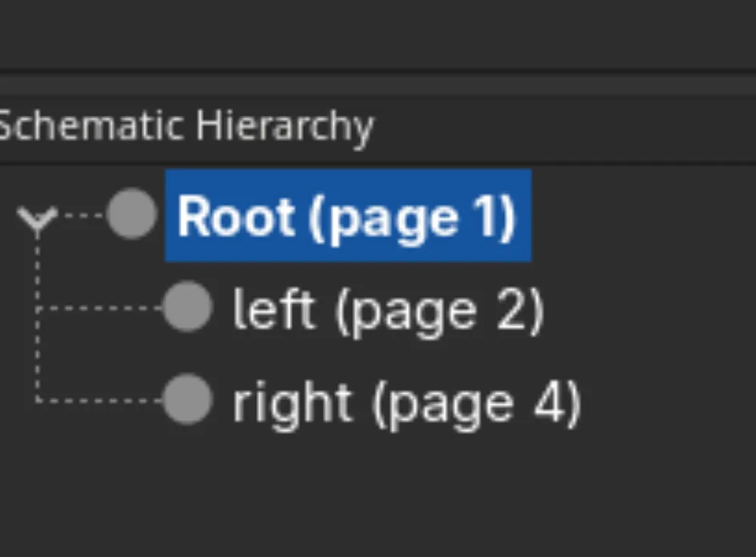The height and width of the screenshot is (557, 756).
Task: Click the gray node icon beside right (page 4)
Action: (187, 401)
